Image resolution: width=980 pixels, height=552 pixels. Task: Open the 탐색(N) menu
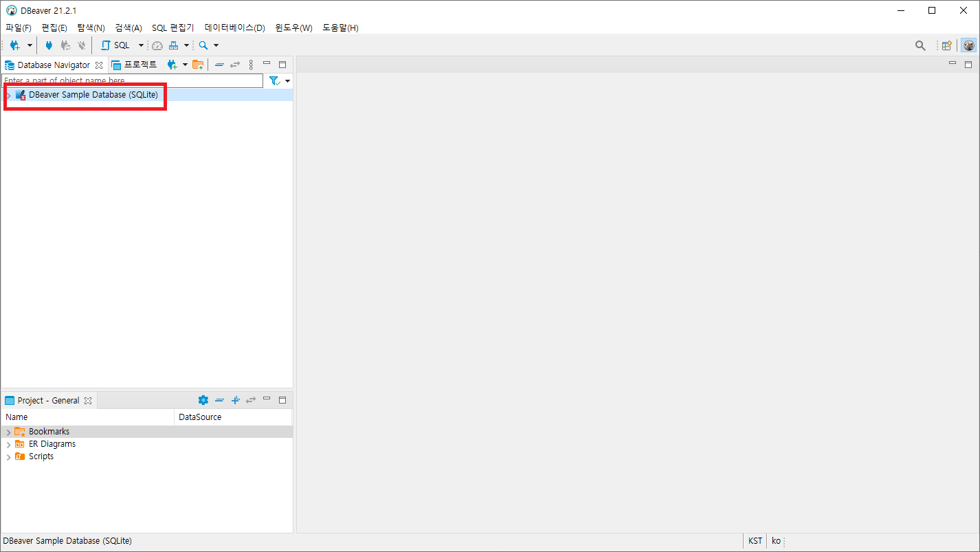[91, 27]
